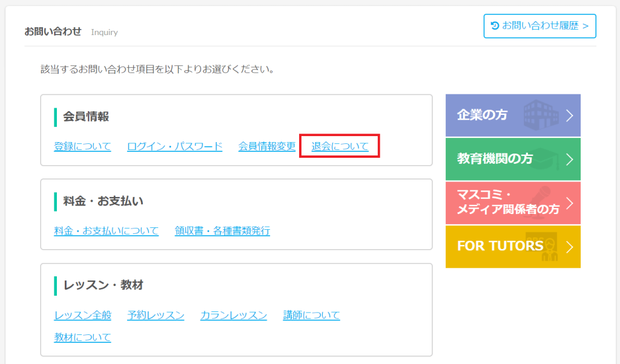
Task: Select the ログイン・パスワード link
Action: (x=174, y=146)
